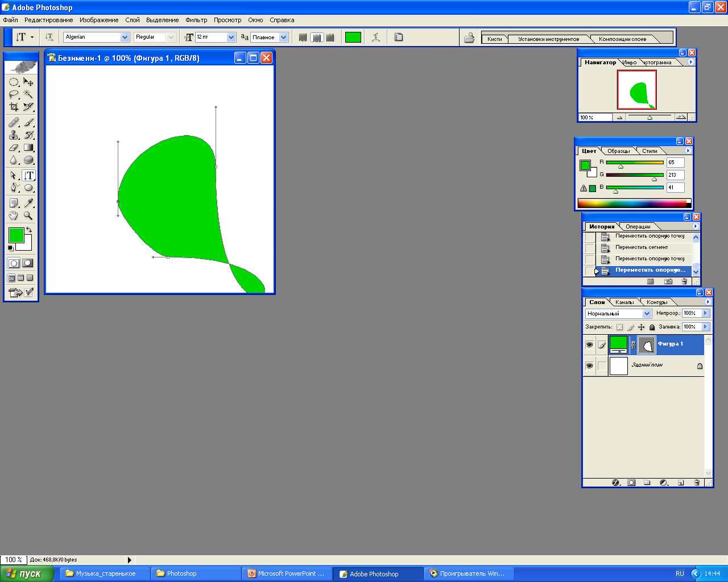Select the Path Selection arrow tool
This screenshot has height=582, width=728.
14,176
